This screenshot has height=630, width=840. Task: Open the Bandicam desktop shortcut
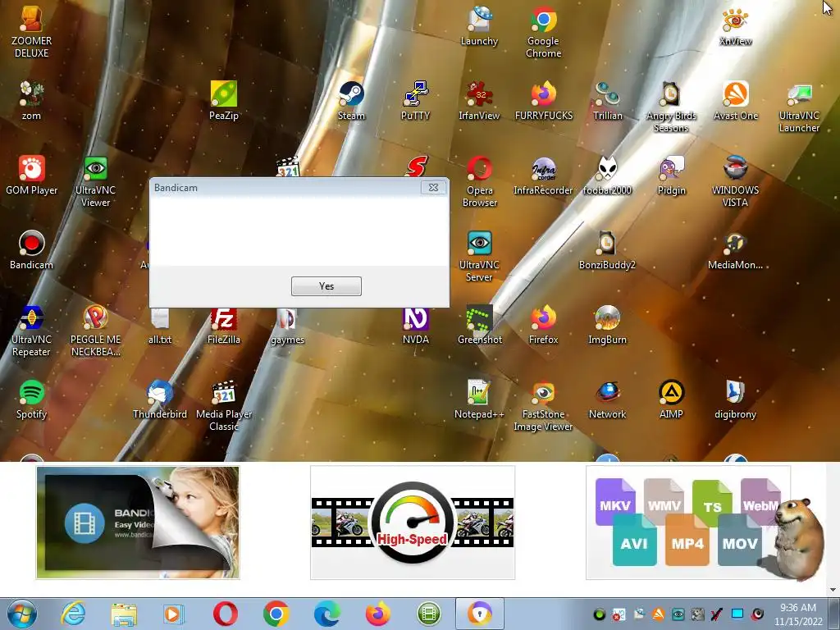click(32, 250)
